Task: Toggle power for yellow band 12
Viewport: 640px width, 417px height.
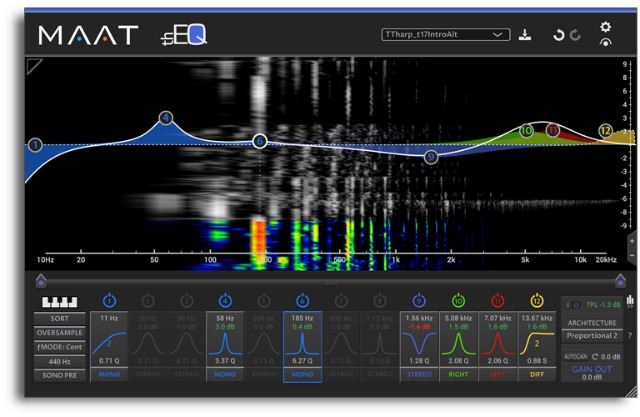Action: (537, 301)
